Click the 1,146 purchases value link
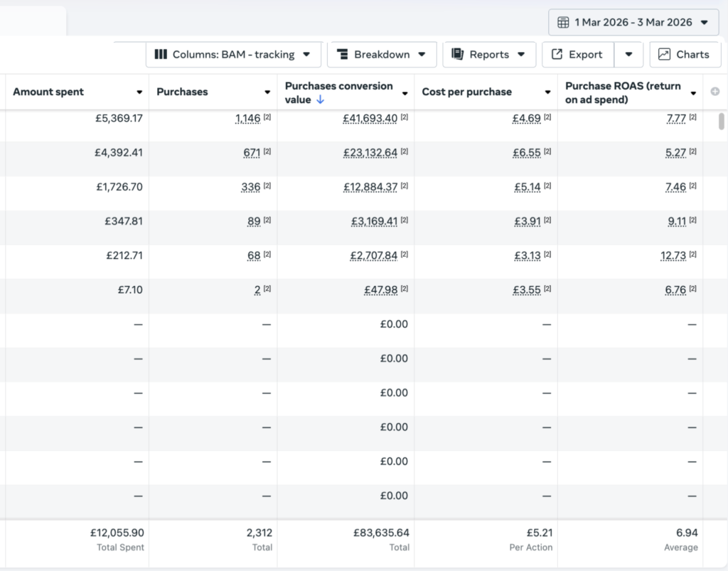The image size is (728, 571). tap(248, 119)
